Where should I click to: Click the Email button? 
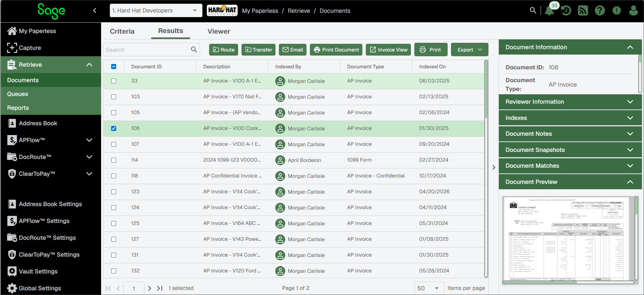click(x=293, y=50)
